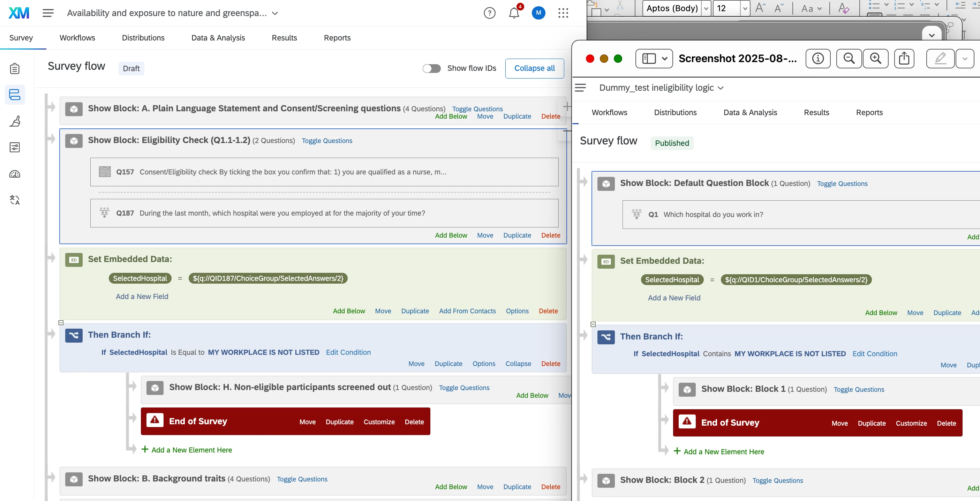Viewport: 980px width, 501px height.
Task: Collapse the Preview Then Branch If minus box
Action: [x=593, y=324]
